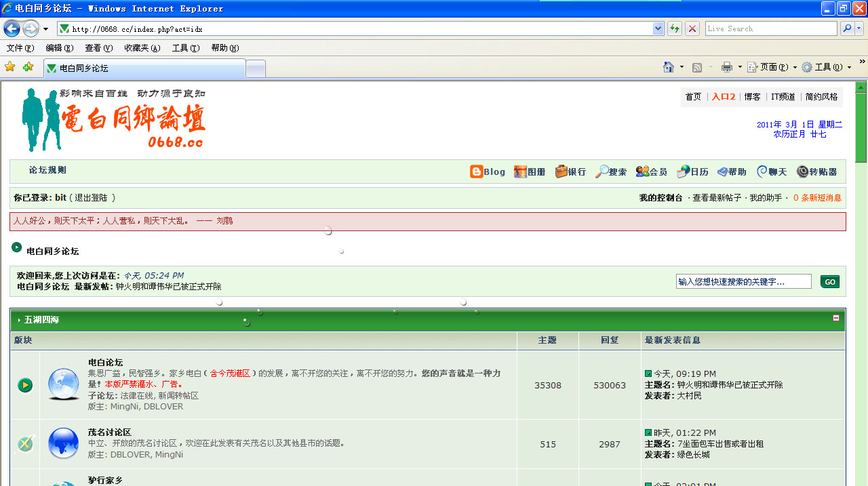Screen dimensions: 868x486
Task: Click the Add to Favorites star icon
Action: [28, 67]
